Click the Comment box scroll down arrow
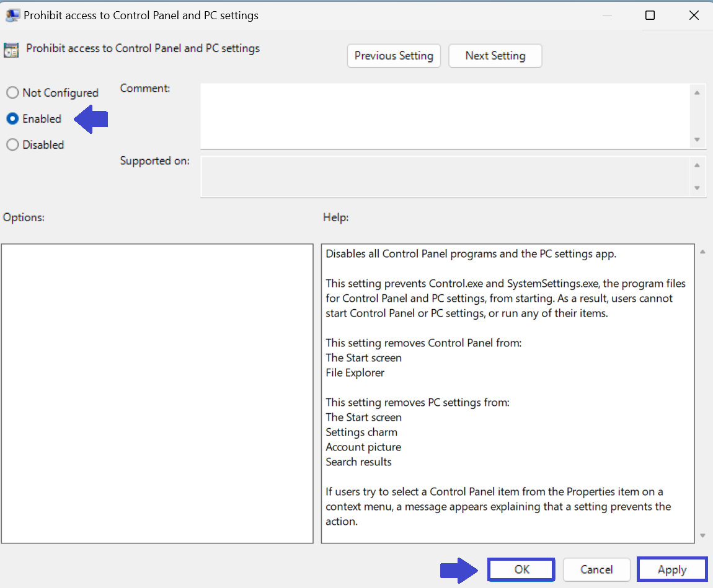Viewport: 713px width, 588px height. (697, 139)
